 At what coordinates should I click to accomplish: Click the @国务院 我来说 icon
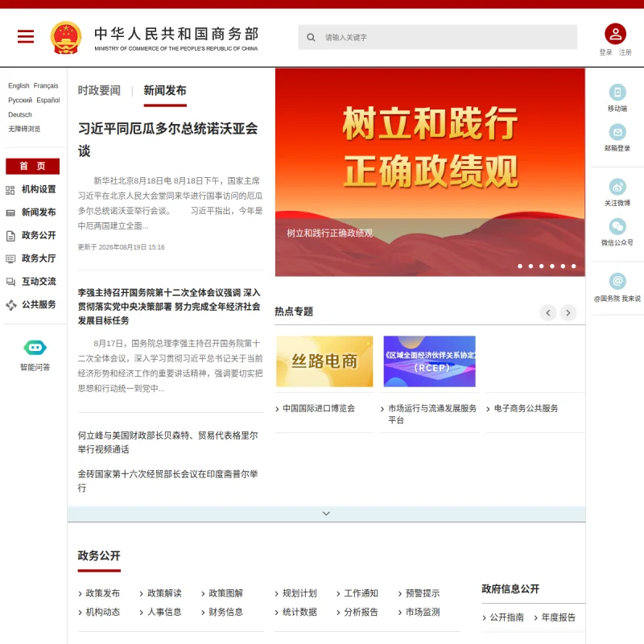click(x=617, y=281)
